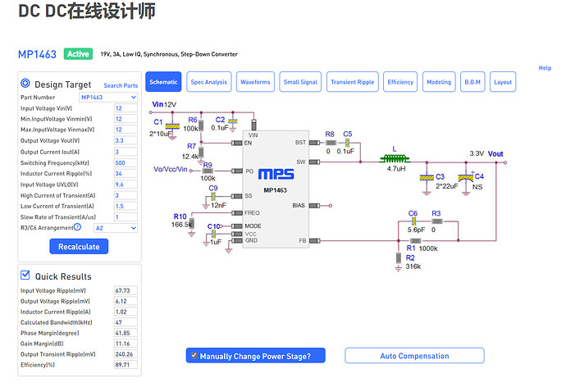Uncheck Manually Change Power Stage checkbox
The height and width of the screenshot is (392, 566).
(x=193, y=355)
